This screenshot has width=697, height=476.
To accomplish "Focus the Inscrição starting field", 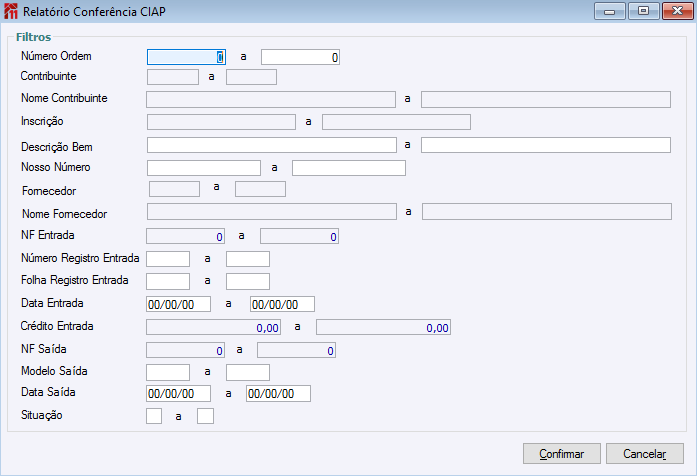I will coord(221,122).
